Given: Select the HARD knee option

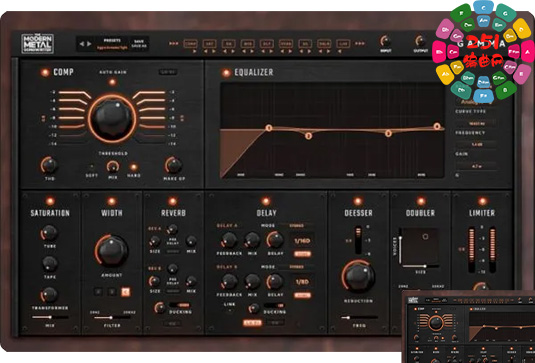Looking at the screenshot, I should pos(134,167).
